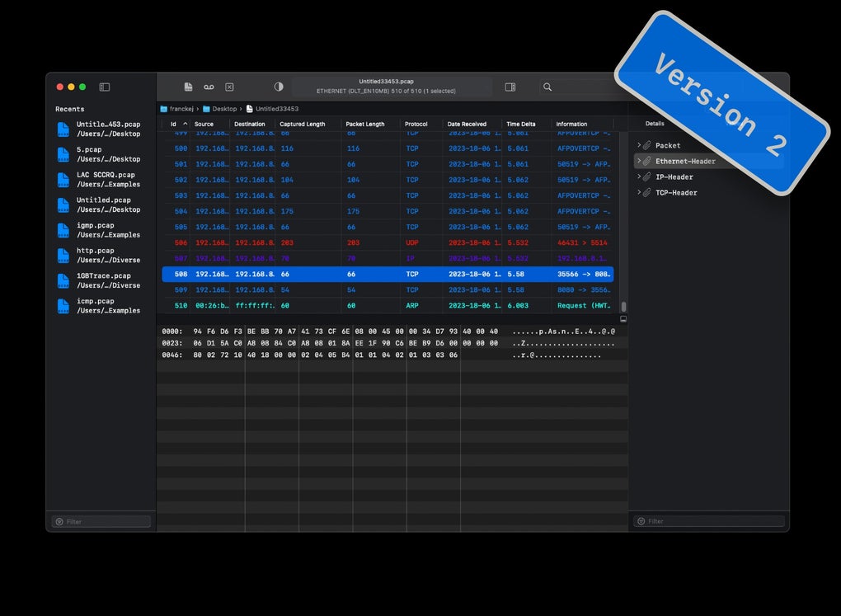Sort by Date Received column header
The width and height of the screenshot is (841, 616).
click(472, 124)
